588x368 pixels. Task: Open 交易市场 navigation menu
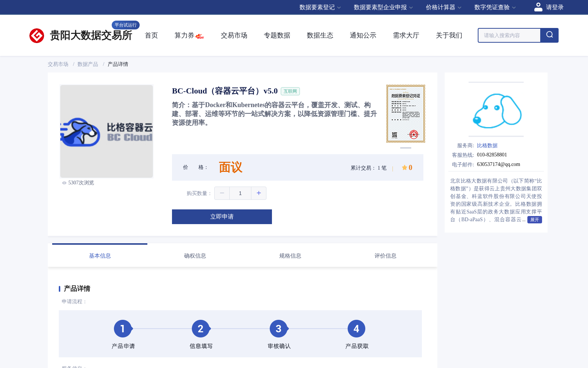tap(234, 35)
